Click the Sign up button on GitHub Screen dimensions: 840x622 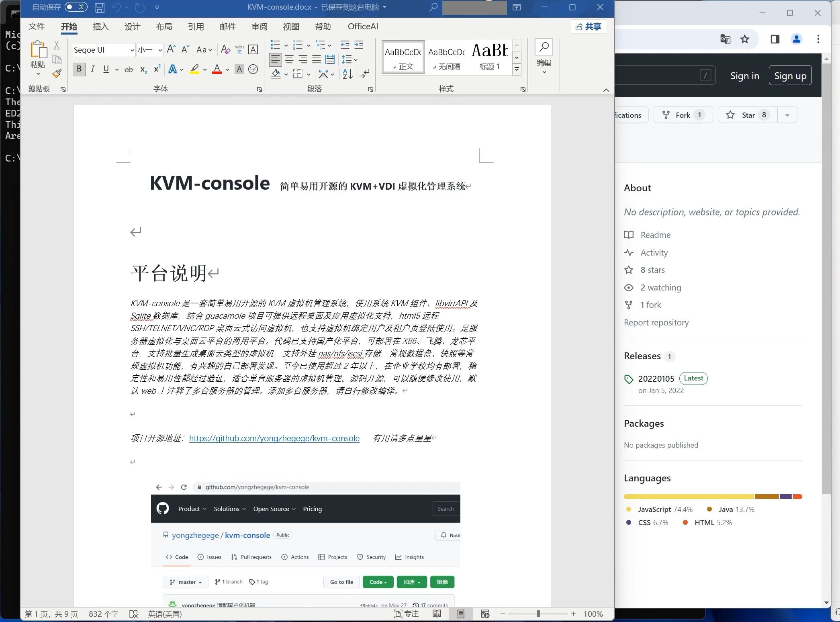[790, 76]
